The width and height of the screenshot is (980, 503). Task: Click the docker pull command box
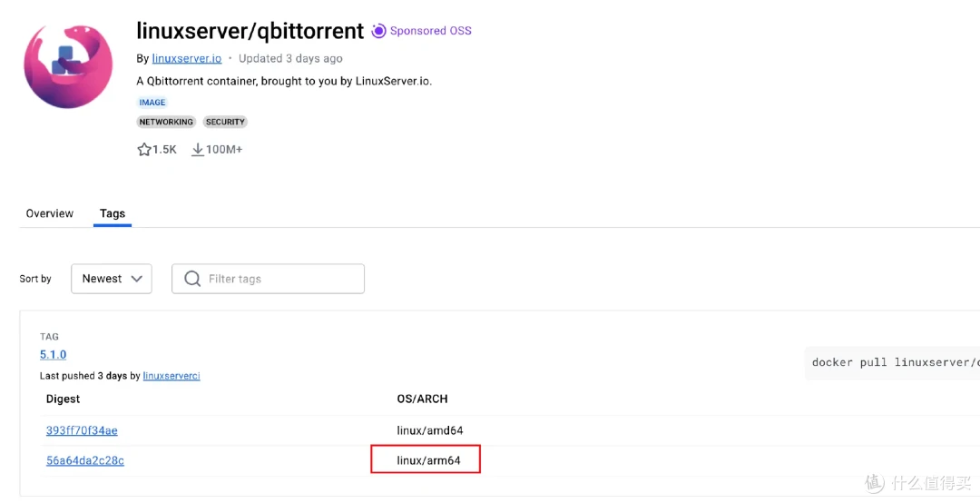point(892,362)
